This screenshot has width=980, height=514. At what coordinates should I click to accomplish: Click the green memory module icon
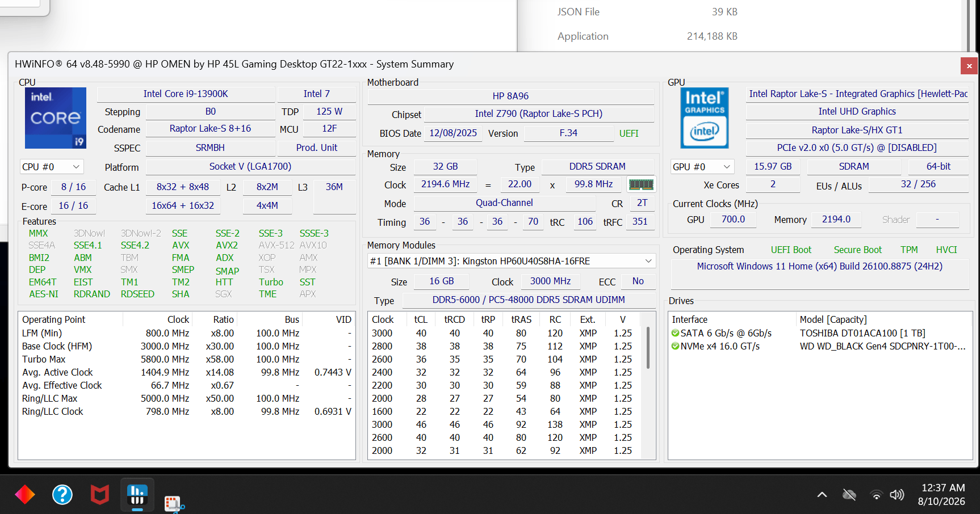click(x=642, y=184)
